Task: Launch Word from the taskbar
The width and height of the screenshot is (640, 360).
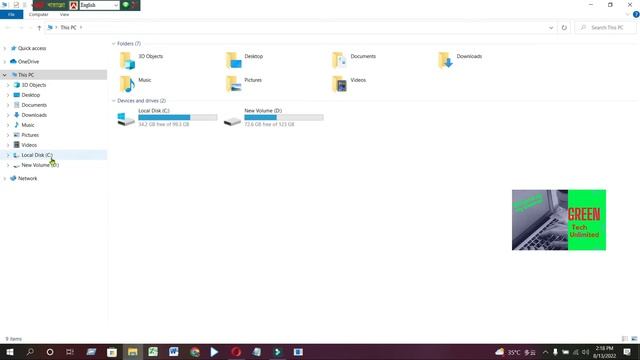Action: point(173,352)
